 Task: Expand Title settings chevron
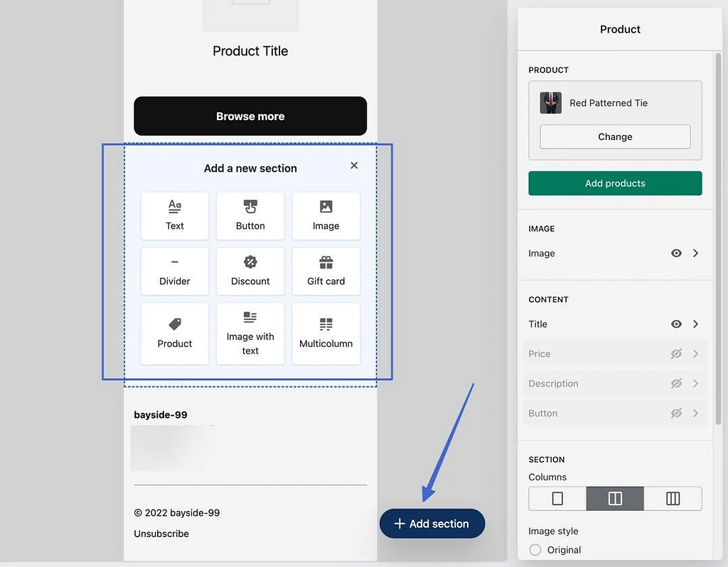click(695, 324)
